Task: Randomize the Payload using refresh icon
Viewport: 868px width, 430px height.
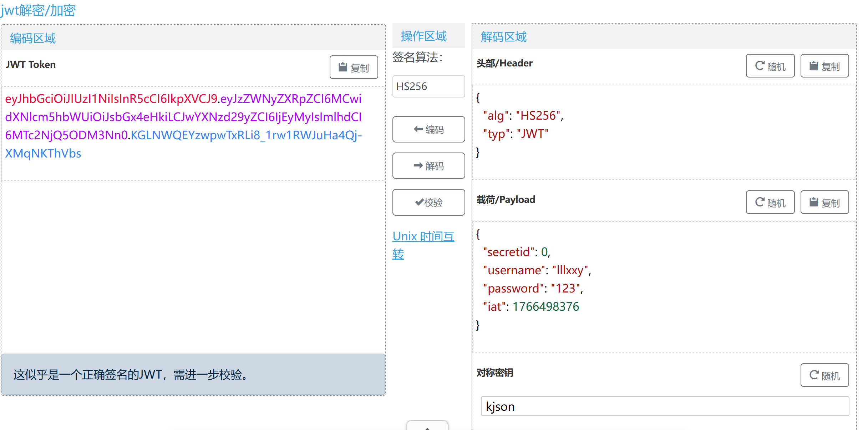Action: pyautogui.click(x=770, y=202)
